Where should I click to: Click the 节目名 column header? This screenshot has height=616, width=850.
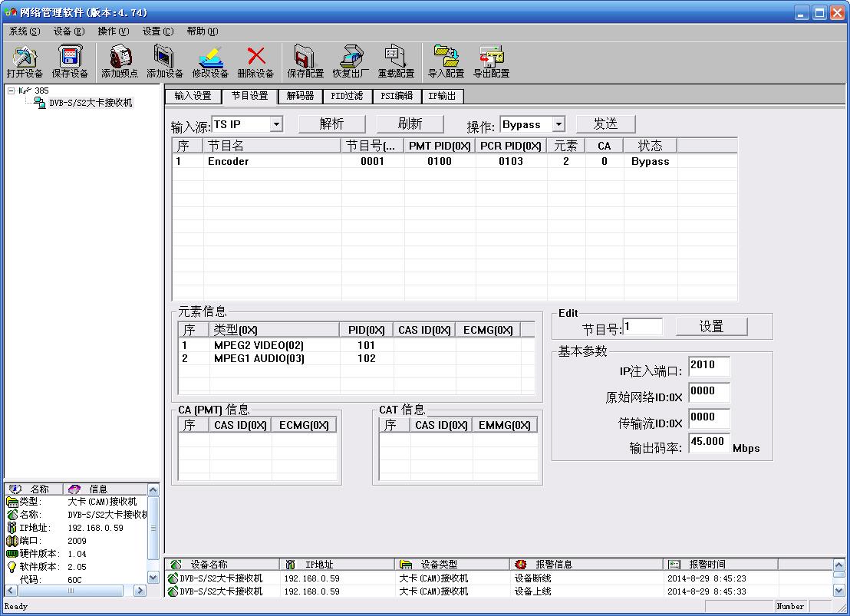point(272,146)
